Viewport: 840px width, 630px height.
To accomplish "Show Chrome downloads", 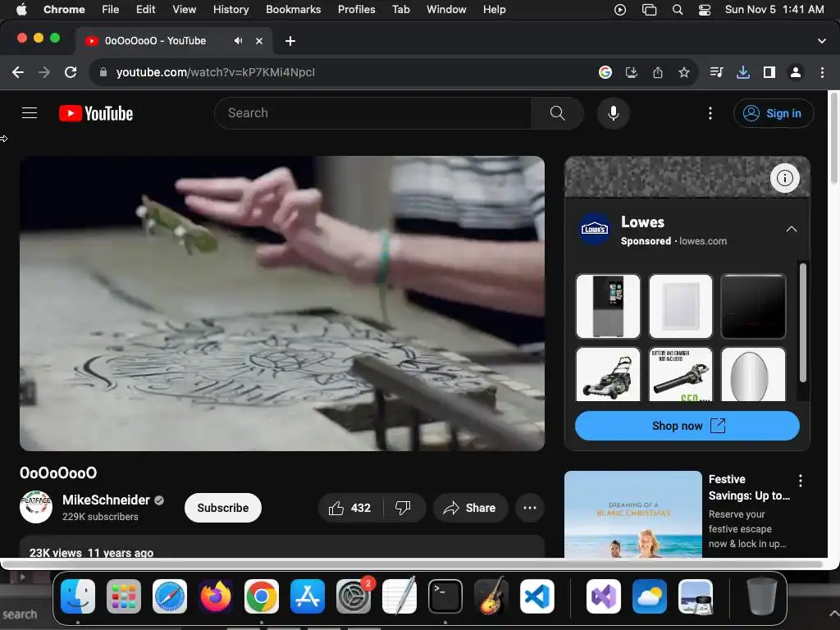I will click(x=743, y=72).
